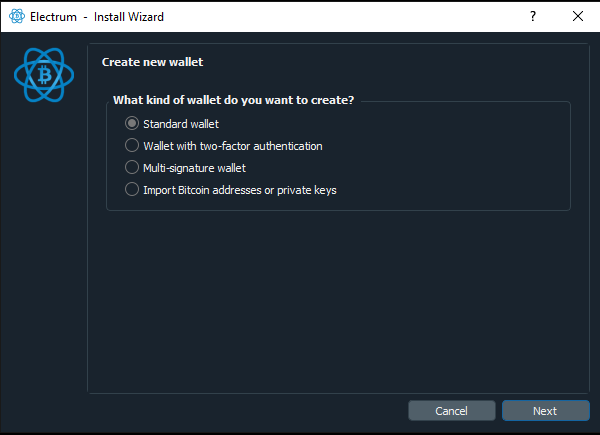The image size is (600, 435).
Task: Click the large Electrum Bitcoin logo
Action: tap(44, 75)
